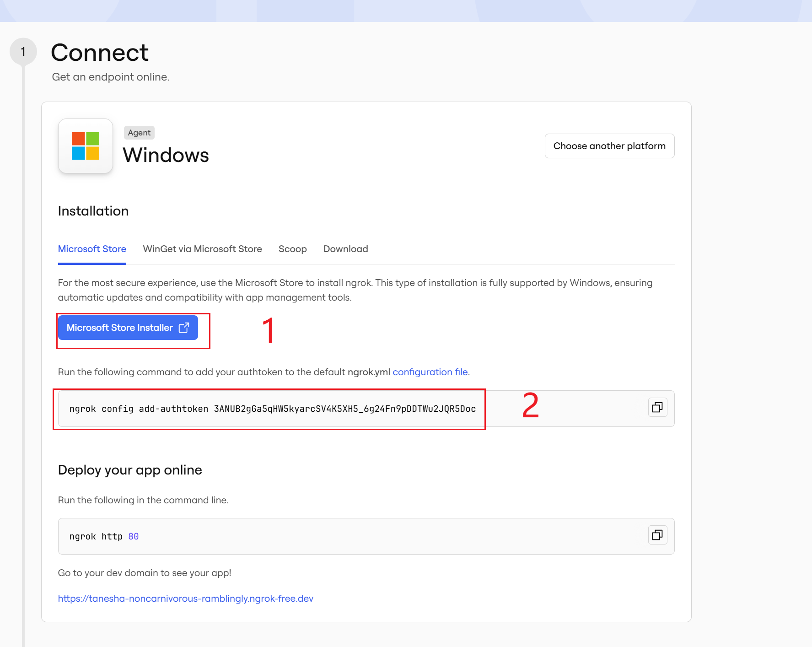812x647 pixels.
Task: Open the configuration file link
Action: [x=430, y=372]
